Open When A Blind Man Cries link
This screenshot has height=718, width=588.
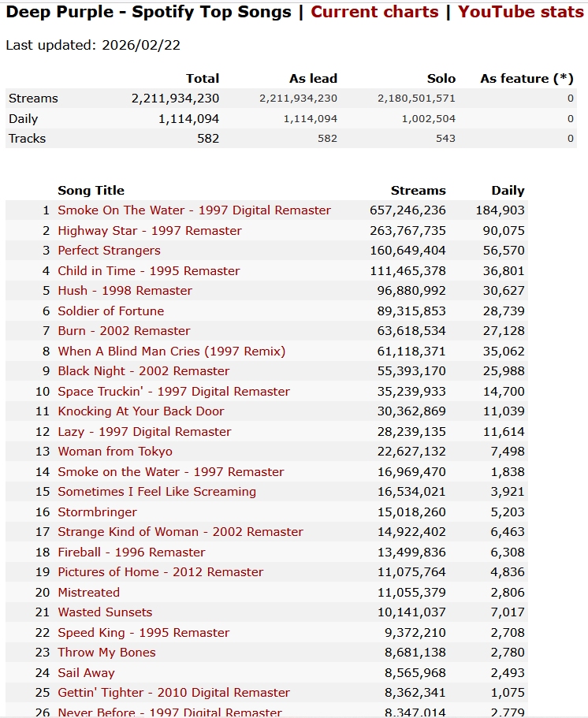pos(171,352)
